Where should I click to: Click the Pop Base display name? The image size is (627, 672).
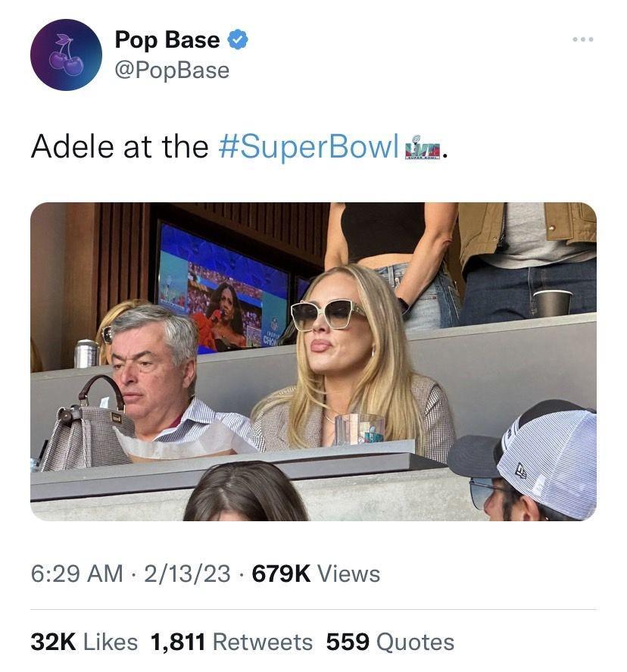[167, 40]
